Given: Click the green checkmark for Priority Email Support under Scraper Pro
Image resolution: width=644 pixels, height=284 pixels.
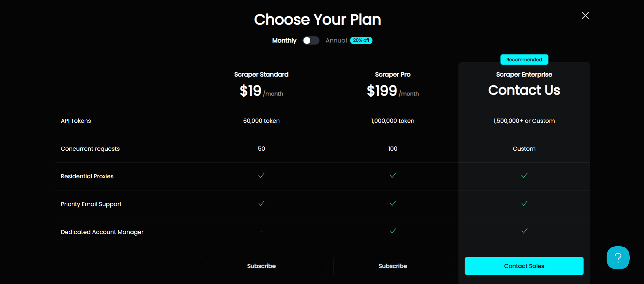Looking at the screenshot, I should (x=393, y=204).
